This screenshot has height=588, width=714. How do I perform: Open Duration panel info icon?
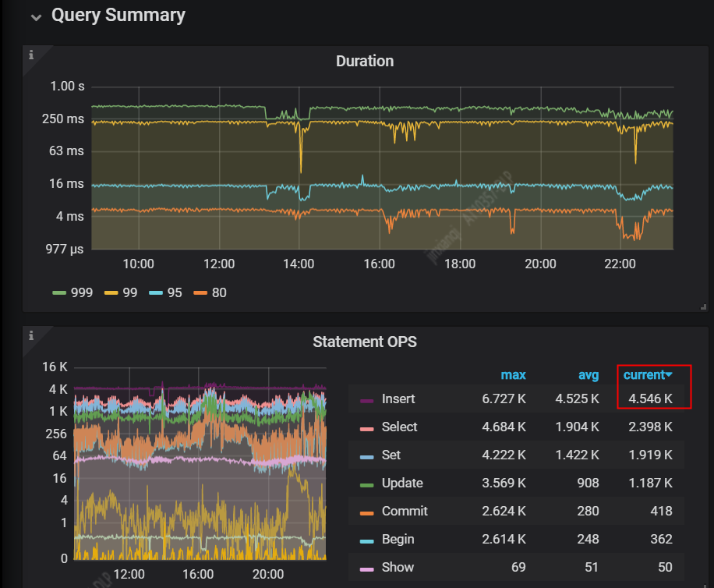click(x=31, y=55)
